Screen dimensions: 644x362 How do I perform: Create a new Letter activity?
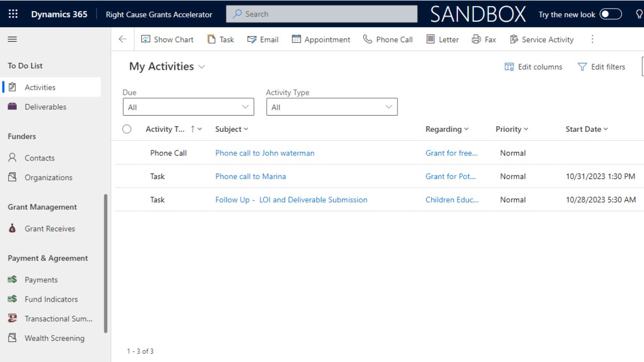pyautogui.click(x=443, y=39)
